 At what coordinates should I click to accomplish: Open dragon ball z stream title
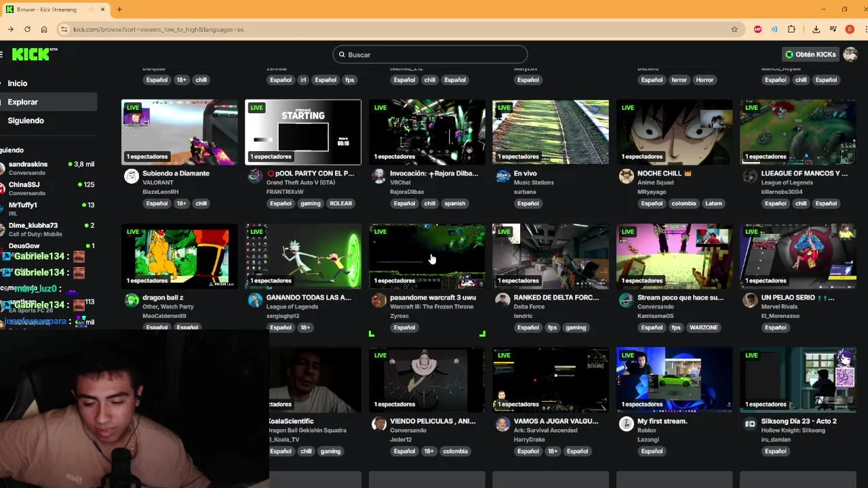coord(163,297)
